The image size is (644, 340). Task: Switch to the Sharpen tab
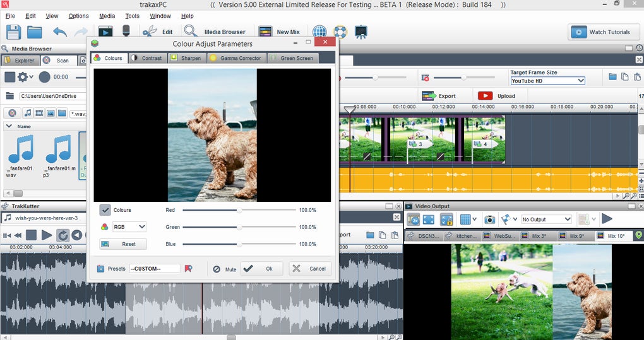[x=187, y=58]
